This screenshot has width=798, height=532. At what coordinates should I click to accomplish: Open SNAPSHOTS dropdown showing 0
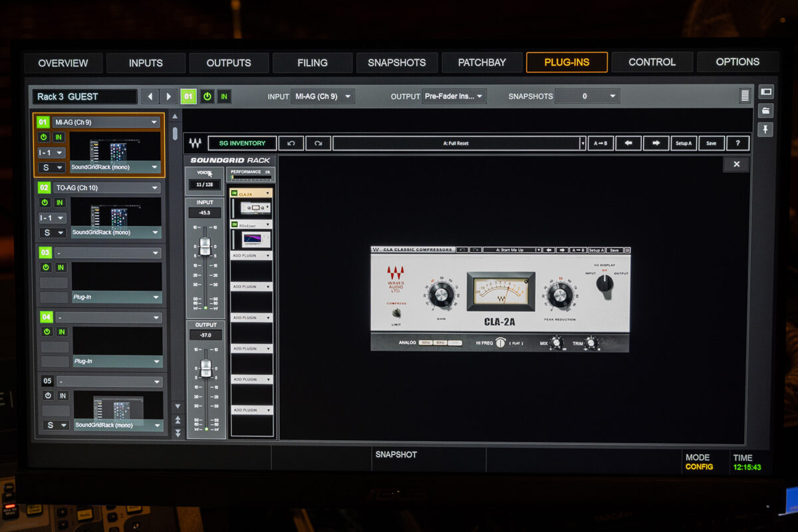(587, 96)
